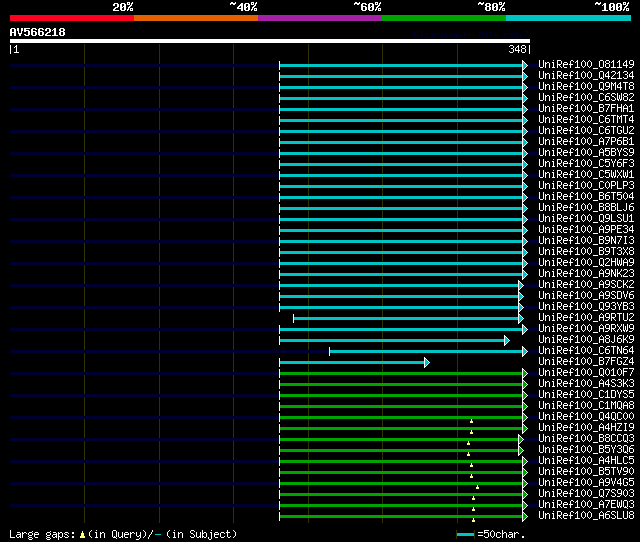Click UniRef100_B7FGZ4 label
The image size is (640, 542).
tap(586, 362)
